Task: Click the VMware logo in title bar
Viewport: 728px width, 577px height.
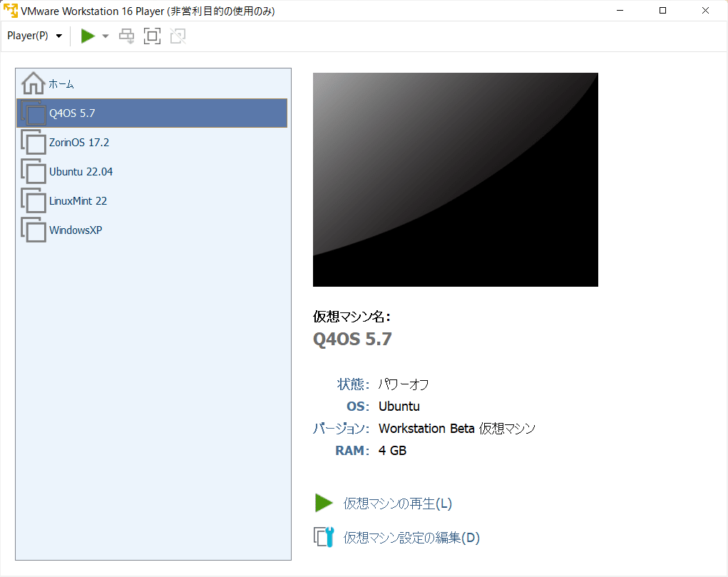Action: [x=10, y=10]
